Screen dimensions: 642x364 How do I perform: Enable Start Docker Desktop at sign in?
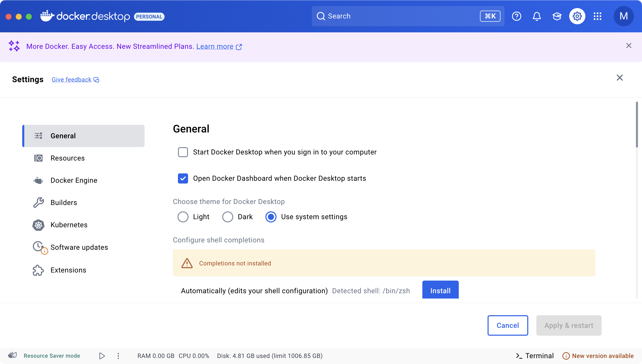tap(183, 152)
